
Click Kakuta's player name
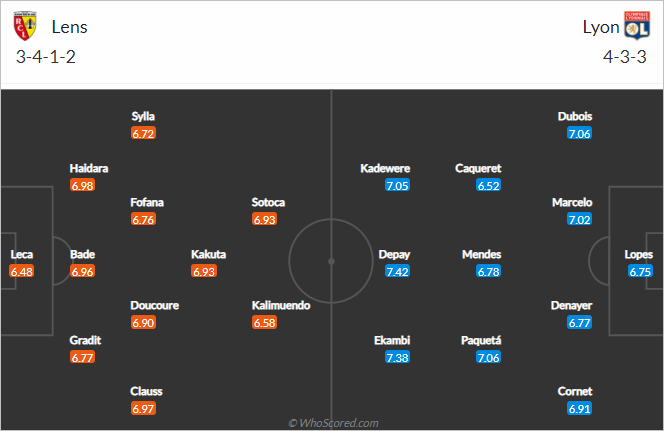tap(208, 254)
